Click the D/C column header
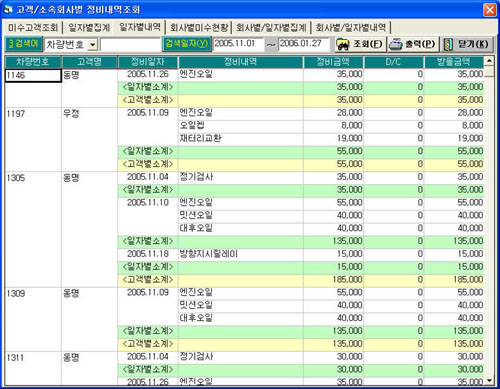 point(394,62)
